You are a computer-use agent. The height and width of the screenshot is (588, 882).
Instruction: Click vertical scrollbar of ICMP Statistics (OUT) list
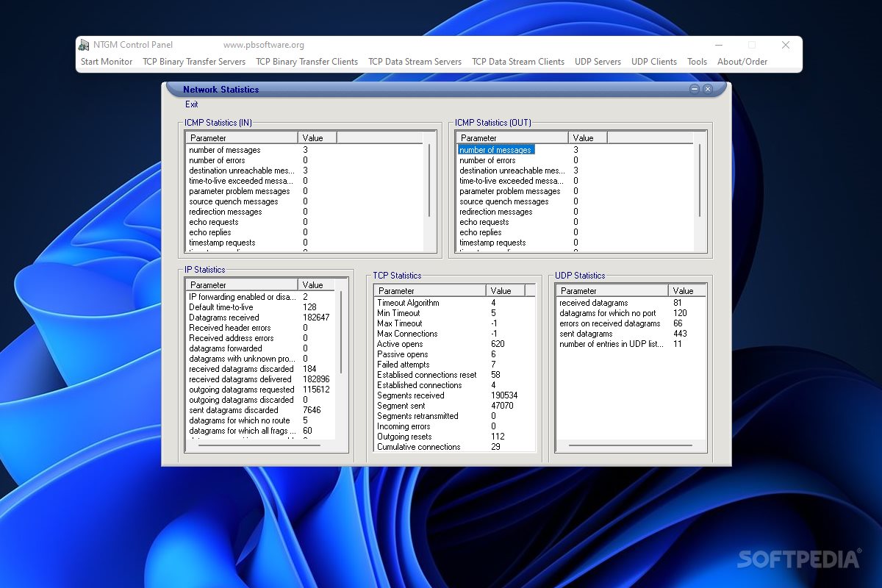[700, 180]
